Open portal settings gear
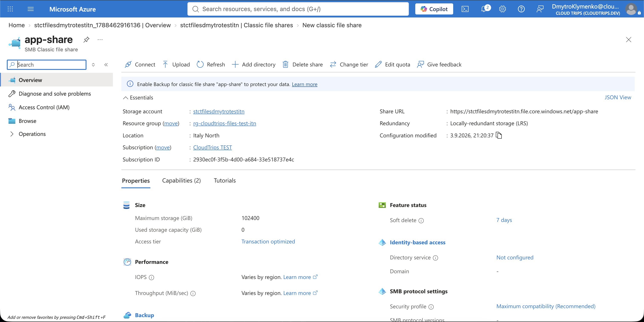 tap(503, 9)
